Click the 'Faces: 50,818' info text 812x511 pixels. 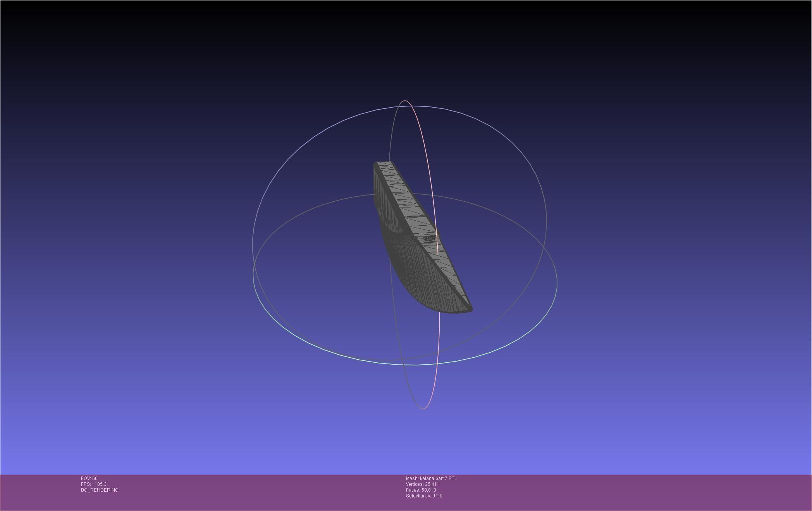click(x=421, y=490)
